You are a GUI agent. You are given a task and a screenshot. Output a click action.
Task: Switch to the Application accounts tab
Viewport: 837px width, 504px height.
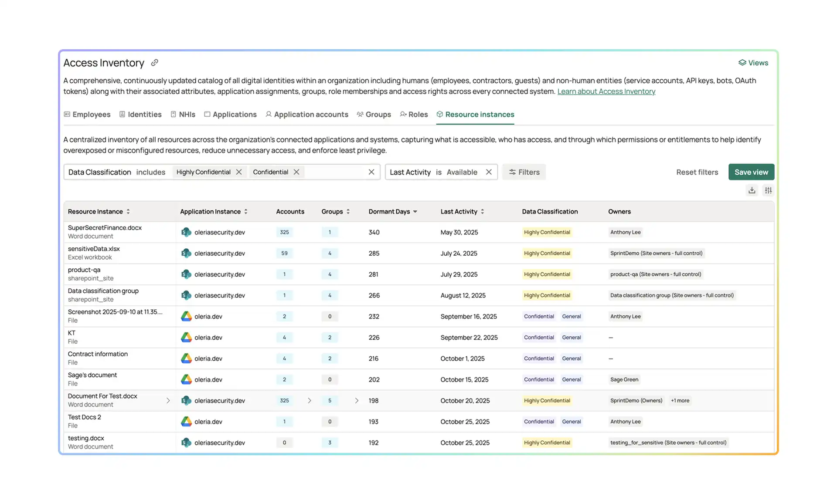click(x=307, y=114)
